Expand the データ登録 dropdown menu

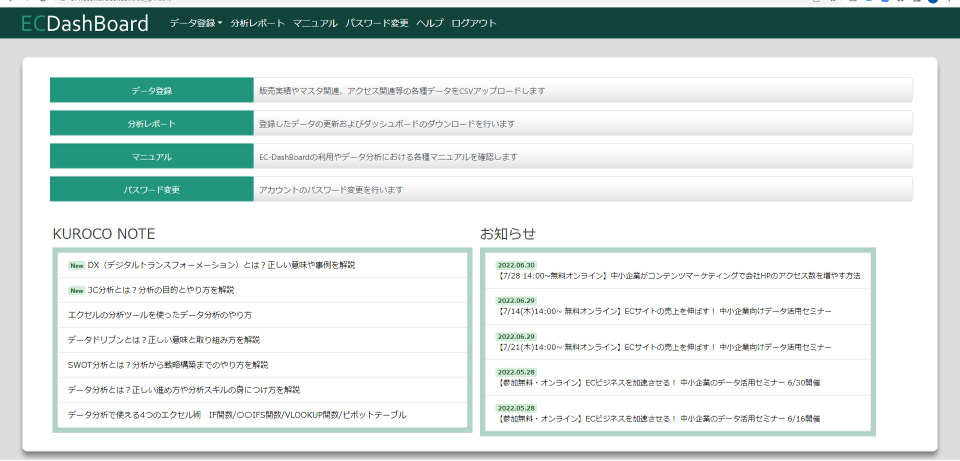196,23
